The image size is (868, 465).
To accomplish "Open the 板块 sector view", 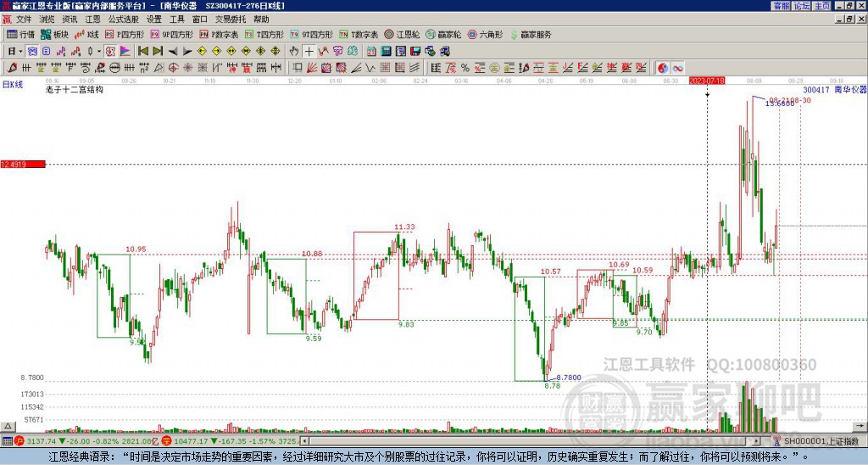I will coord(55,34).
